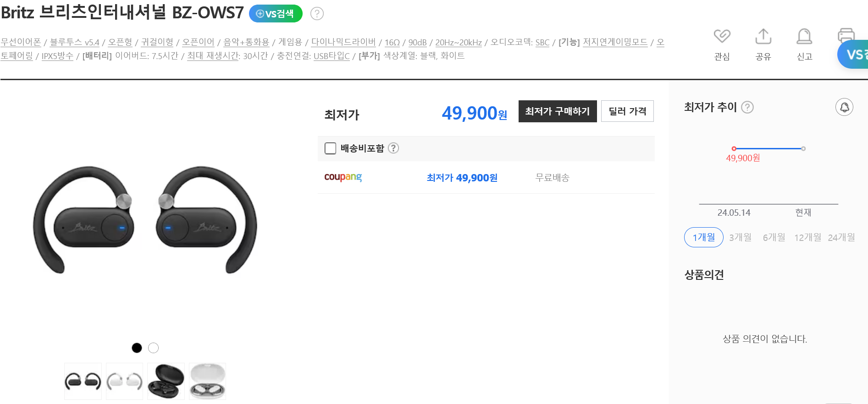This screenshot has width=868, height=404.
Task: Click the 상품의견 heading
Action: (704, 275)
